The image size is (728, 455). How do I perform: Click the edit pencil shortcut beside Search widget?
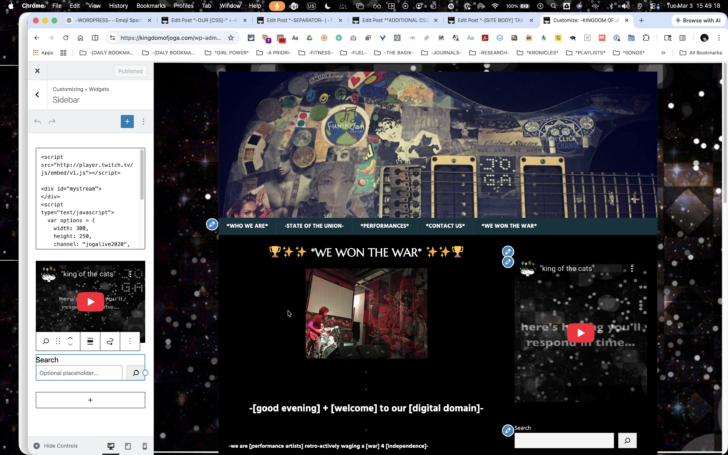click(507, 430)
